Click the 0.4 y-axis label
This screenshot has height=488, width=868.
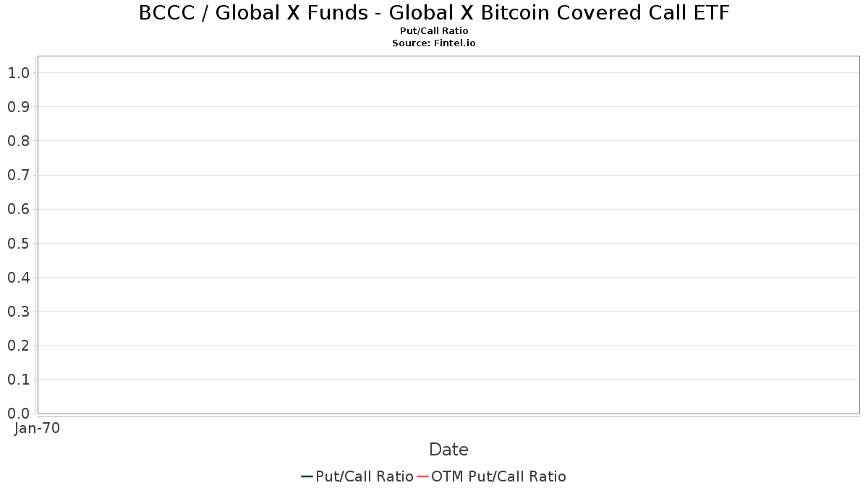pos(18,278)
